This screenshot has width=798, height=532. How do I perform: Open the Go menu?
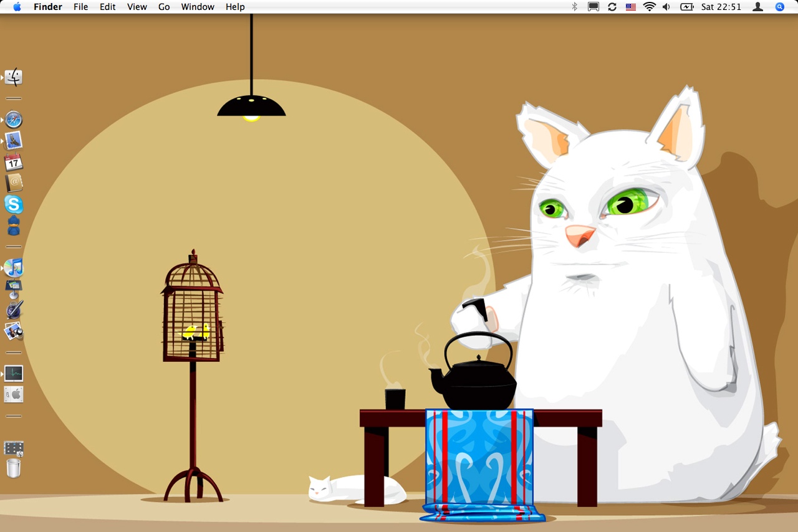click(x=164, y=7)
